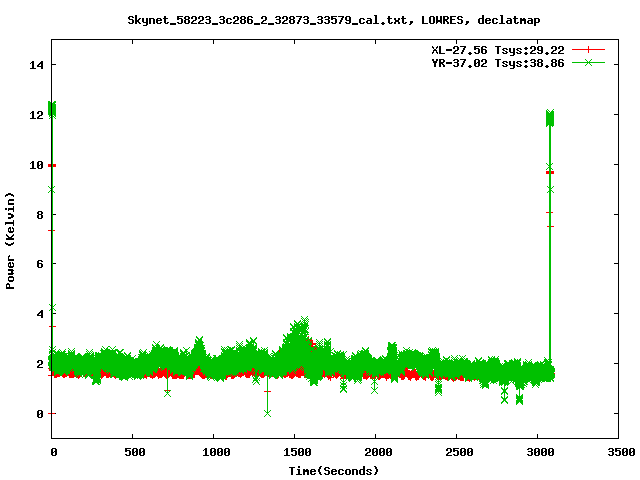This screenshot has height=480, width=640.
Task: Click the red XL legend line sample
Action: pos(588,50)
